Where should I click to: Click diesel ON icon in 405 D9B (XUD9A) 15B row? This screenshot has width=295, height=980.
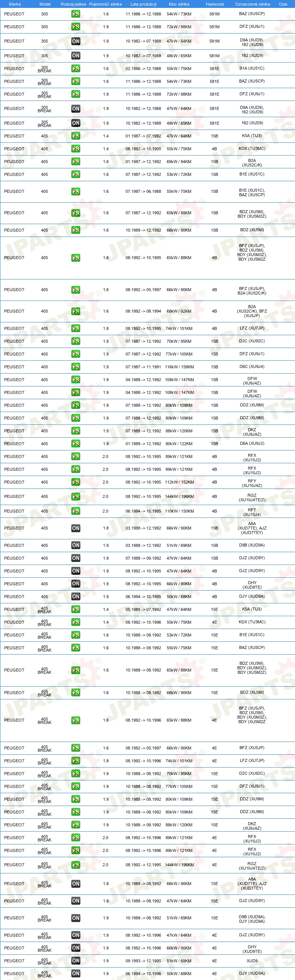click(75, 545)
